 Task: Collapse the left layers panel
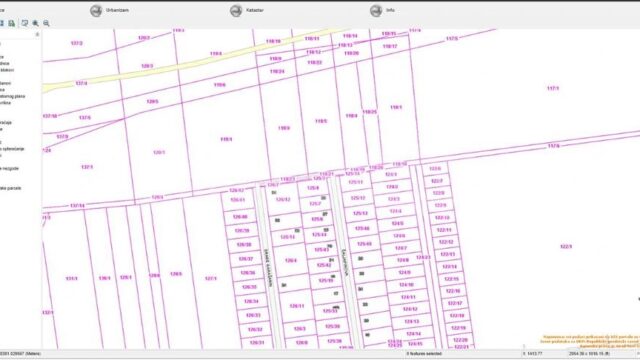[37, 34]
